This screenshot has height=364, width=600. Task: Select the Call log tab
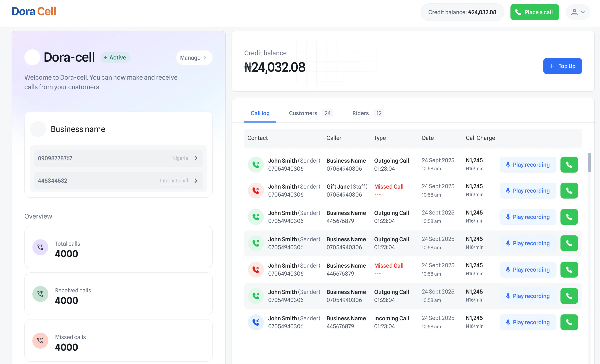tap(260, 113)
